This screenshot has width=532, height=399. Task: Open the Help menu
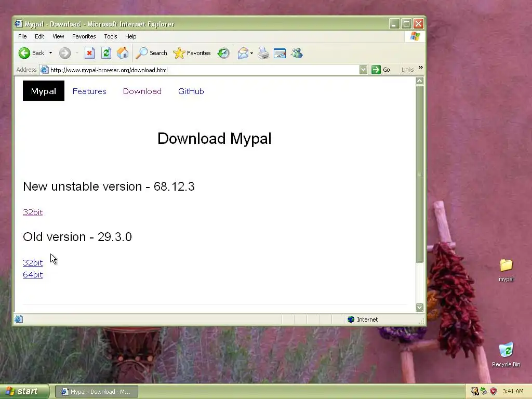130,36
